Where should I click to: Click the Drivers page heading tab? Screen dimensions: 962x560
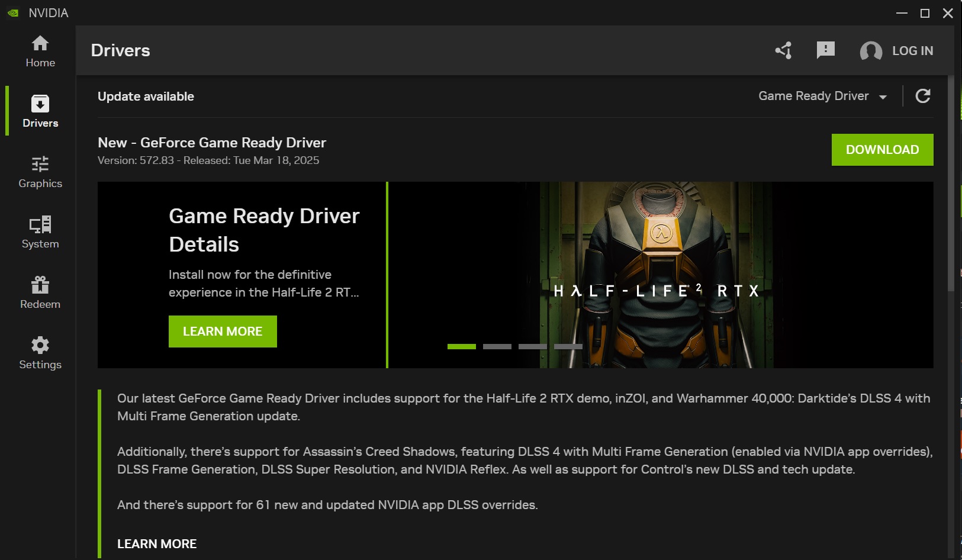point(120,50)
